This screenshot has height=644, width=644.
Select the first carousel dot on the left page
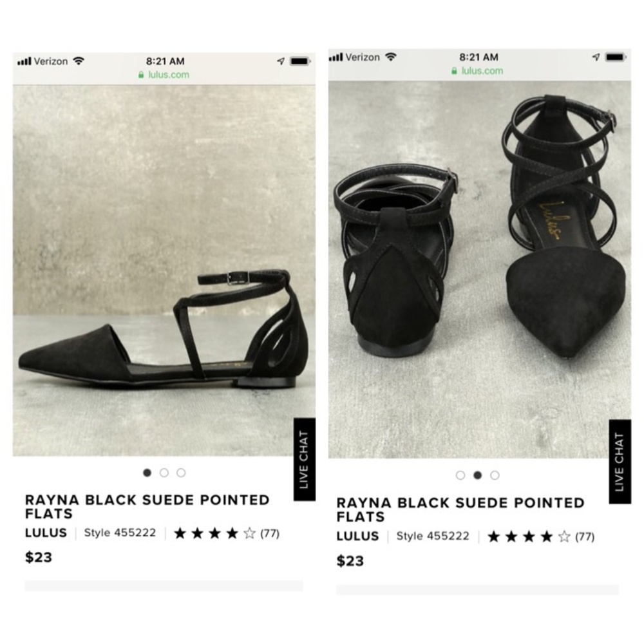tap(147, 472)
